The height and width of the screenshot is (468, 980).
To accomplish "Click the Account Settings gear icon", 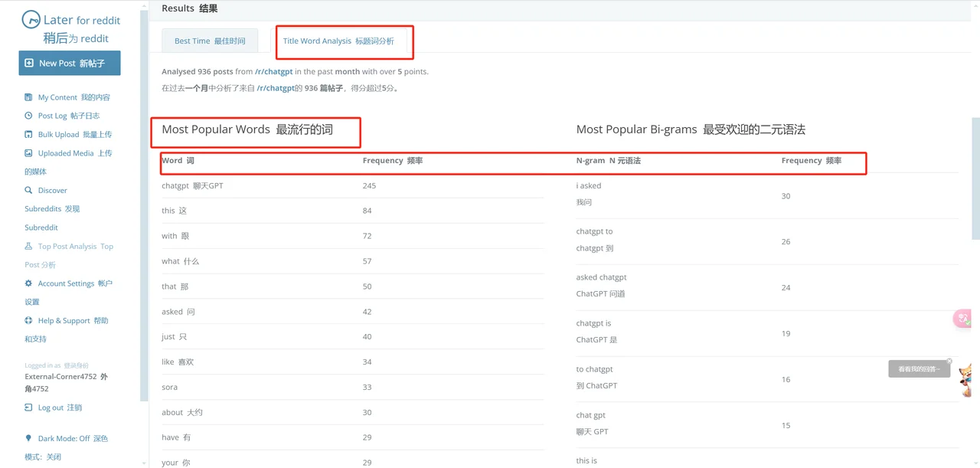I will 29,283.
